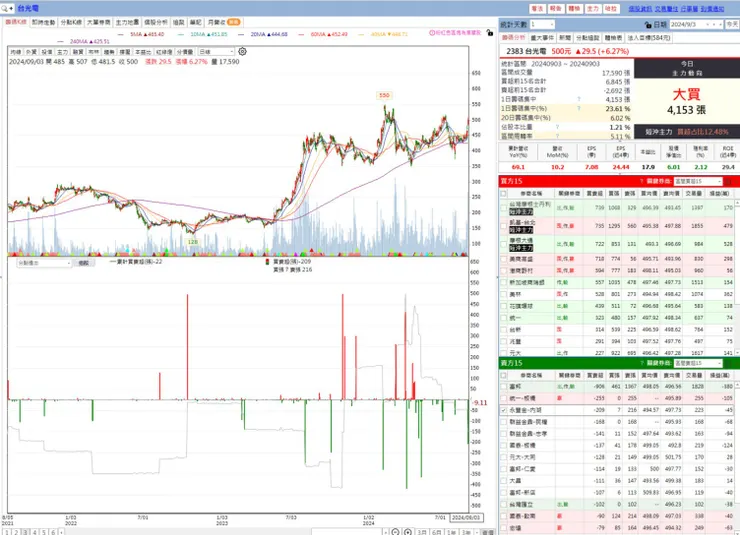Open 關鍵券商 dropdown in 賣方15 header
Image resolution: width=740 pixels, height=535 pixels.
click(x=698, y=363)
